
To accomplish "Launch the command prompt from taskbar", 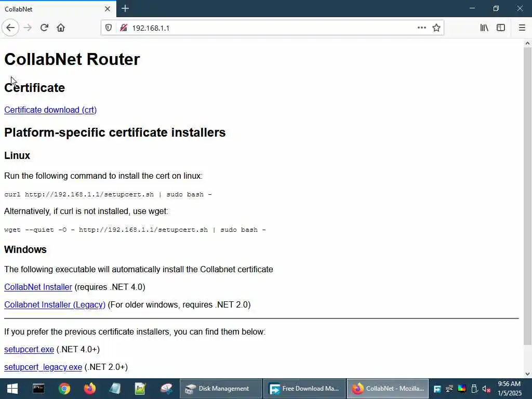I will (x=38, y=389).
